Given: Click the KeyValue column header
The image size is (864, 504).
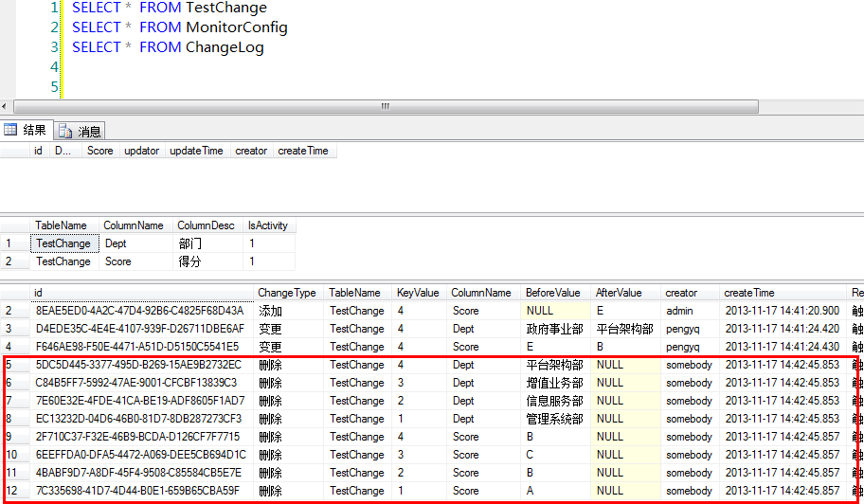Looking at the screenshot, I should tap(418, 293).
